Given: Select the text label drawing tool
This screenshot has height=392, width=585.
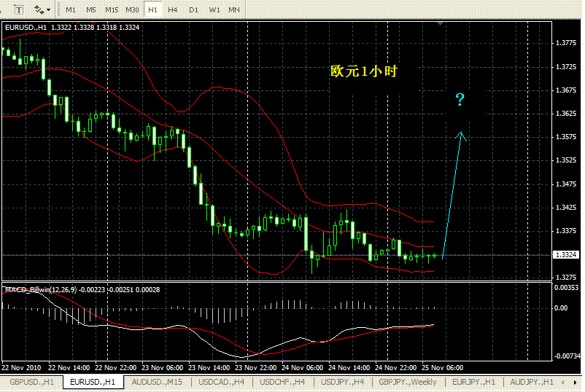Looking at the screenshot, I should (19, 9).
